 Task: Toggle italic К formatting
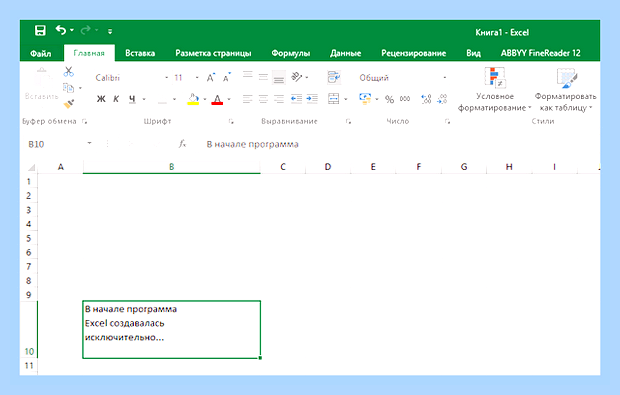tap(116, 99)
